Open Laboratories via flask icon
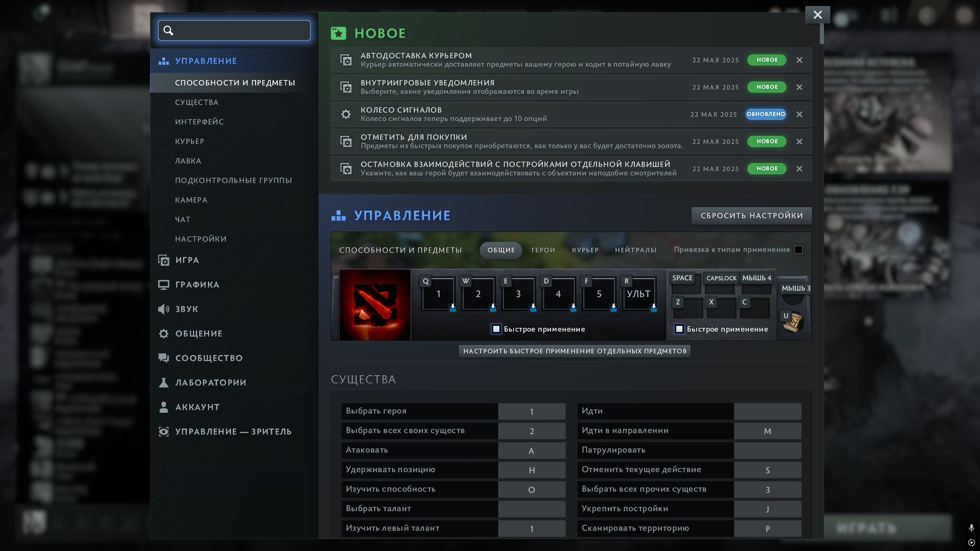The width and height of the screenshot is (980, 551). [164, 383]
